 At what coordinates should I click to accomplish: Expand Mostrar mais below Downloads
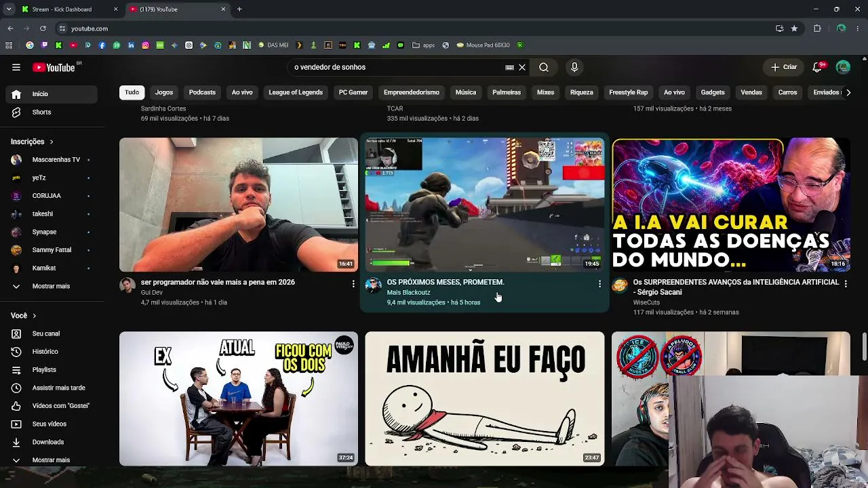[x=52, y=460]
